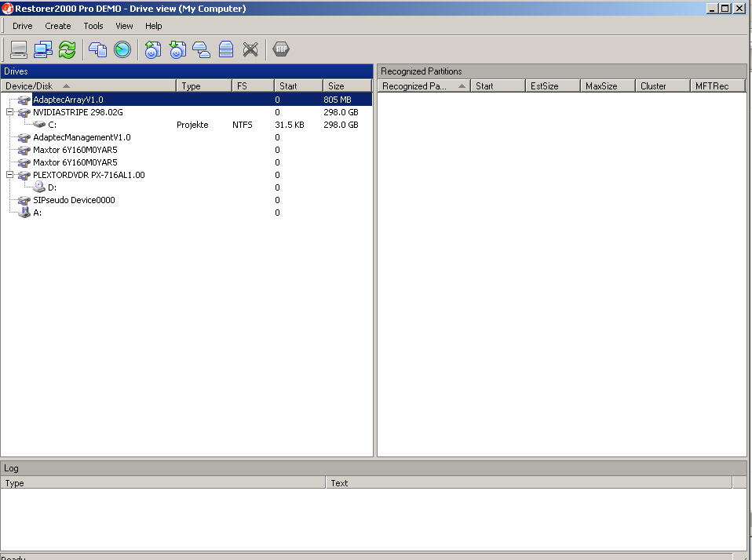The width and height of the screenshot is (752, 560).
Task: Click the Drives panel title bar
Action: click(x=187, y=71)
